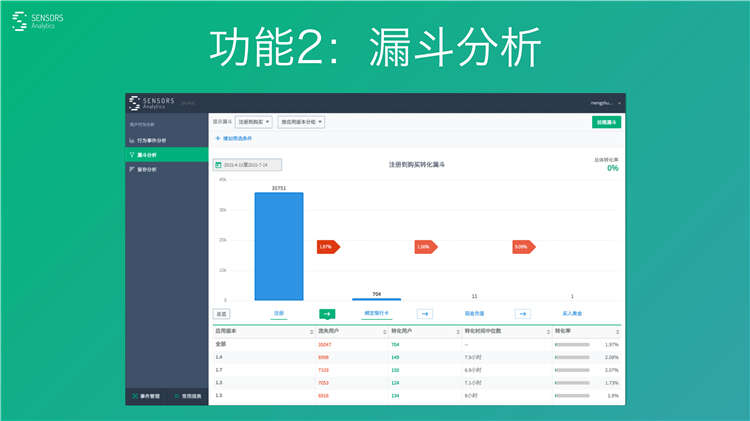The height and width of the screenshot is (421, 750).
Task: Click the 重置 reset button below the chart
Action: click(222, 313)
